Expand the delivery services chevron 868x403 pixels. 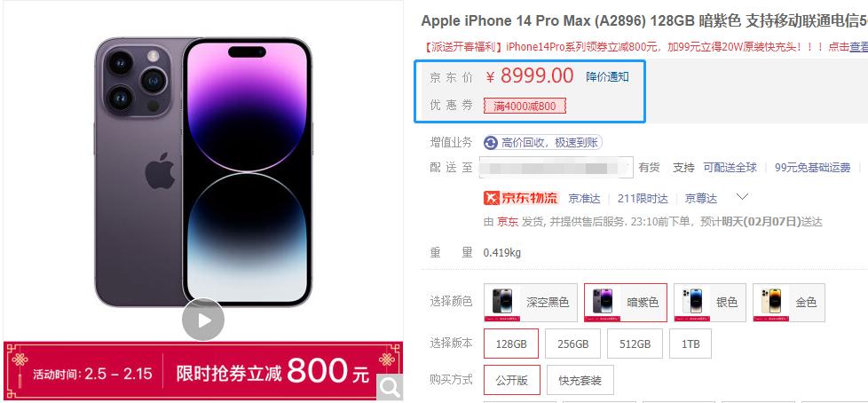(x=742, y=196)
